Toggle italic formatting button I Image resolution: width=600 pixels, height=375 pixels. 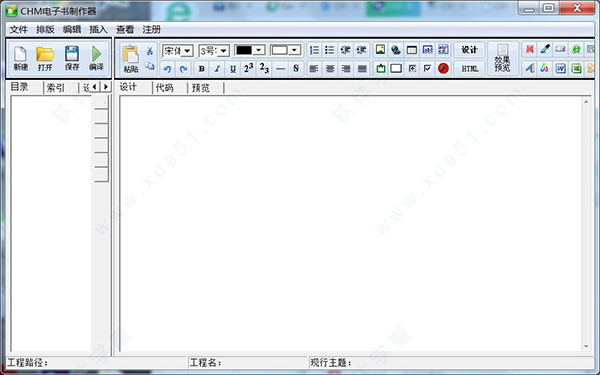pos(217,69)
